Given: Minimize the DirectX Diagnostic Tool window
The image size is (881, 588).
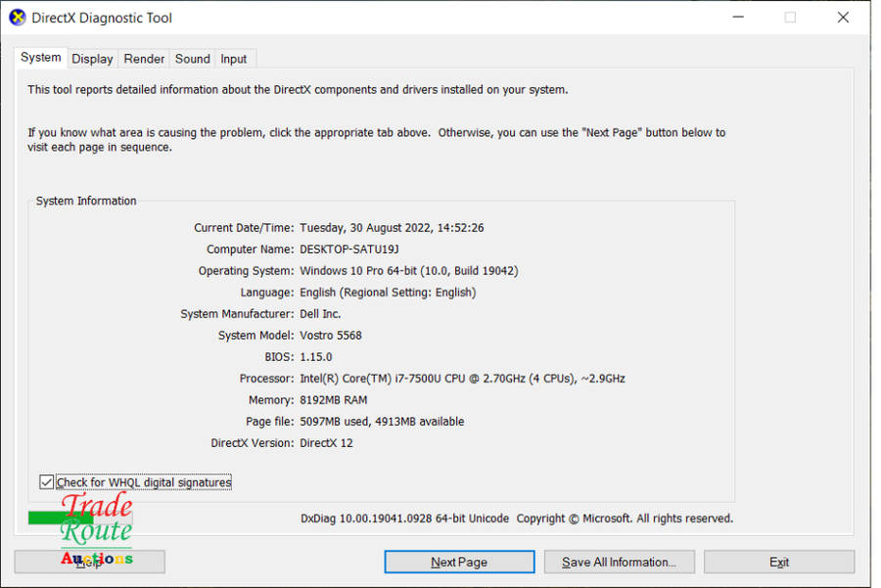Looking at the screenshot, I should pyautogui.click(x=738, y=18).
